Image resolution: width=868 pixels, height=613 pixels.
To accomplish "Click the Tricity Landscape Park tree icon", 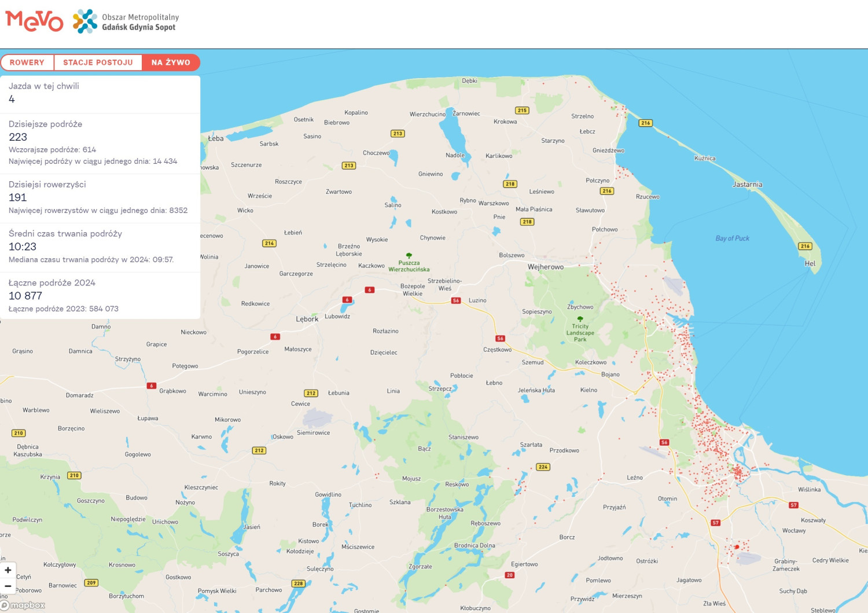I will 580,319.
